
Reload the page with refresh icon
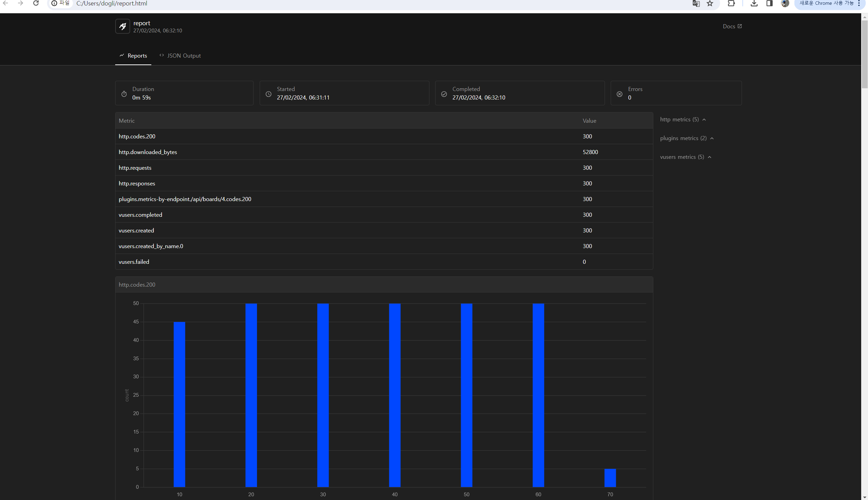coord(36,3)
